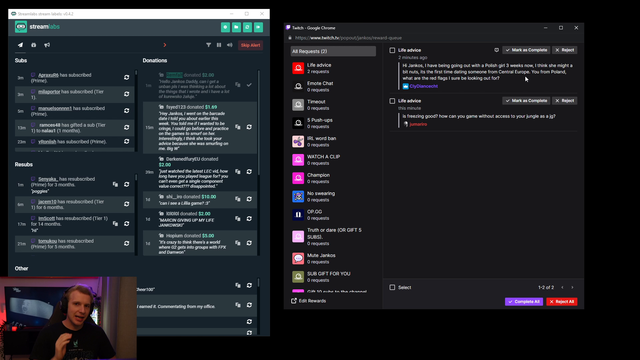Toggle the Select all checkbox in the Twitch queue
Screen dimensions: 640x360
pyautogui.click(x=392, y=287)
